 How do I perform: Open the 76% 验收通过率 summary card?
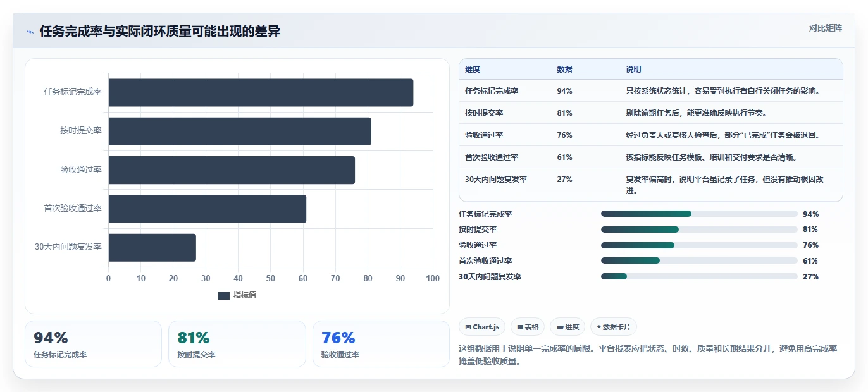pyautogui.click(x=381, y=344)
